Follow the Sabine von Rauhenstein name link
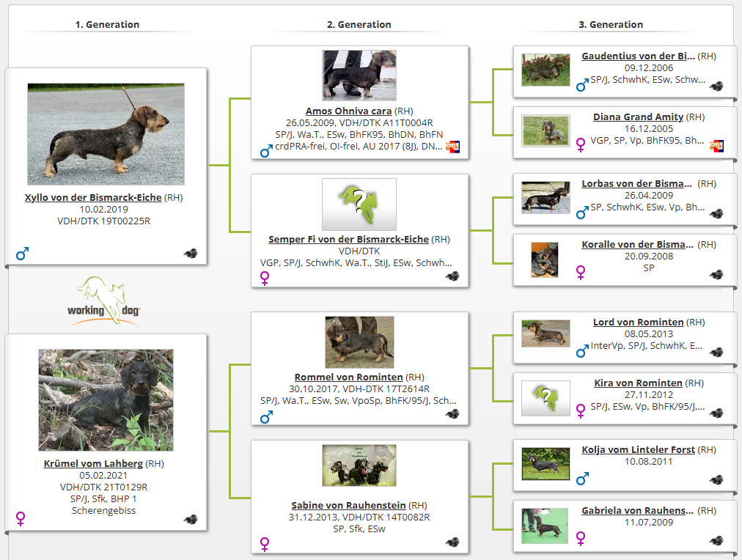Image resolution: width=742 pixels, height=560 pixels. (348, 505)
